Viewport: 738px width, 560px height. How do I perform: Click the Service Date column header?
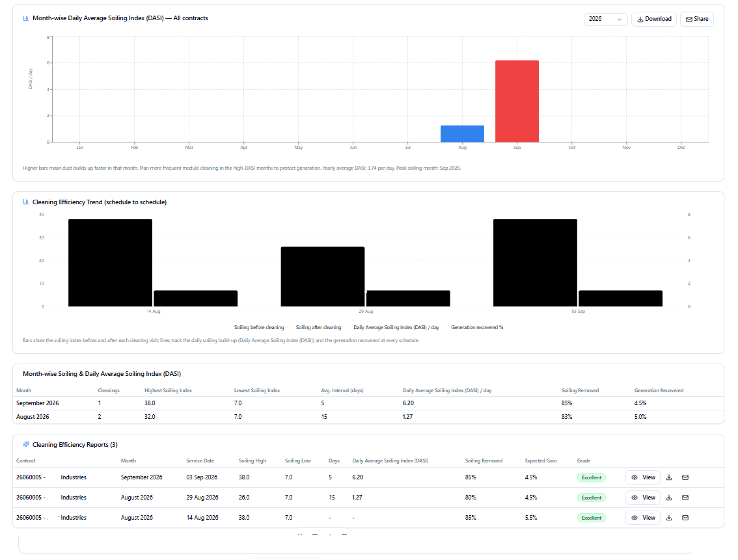(x=200, y=460)
